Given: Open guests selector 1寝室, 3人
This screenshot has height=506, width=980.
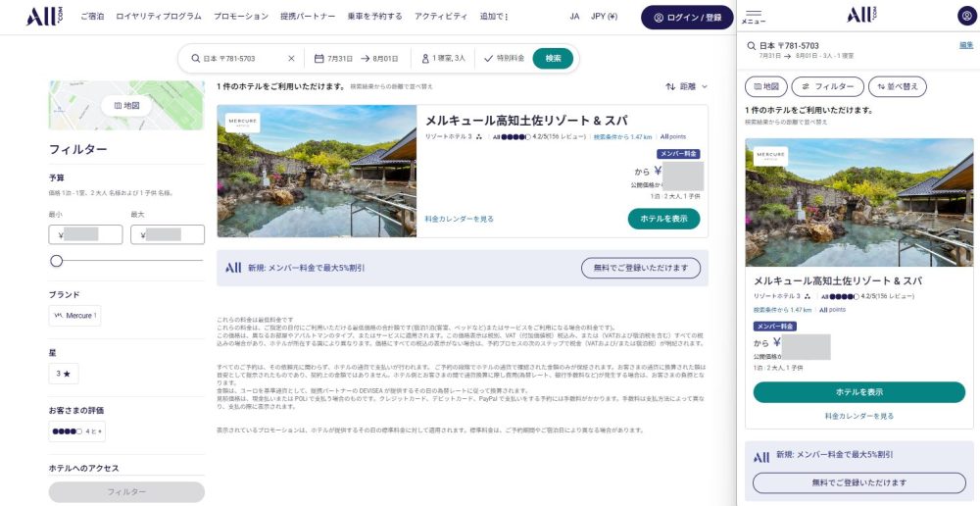Looking at the screenshot, I should coord(443,58).
